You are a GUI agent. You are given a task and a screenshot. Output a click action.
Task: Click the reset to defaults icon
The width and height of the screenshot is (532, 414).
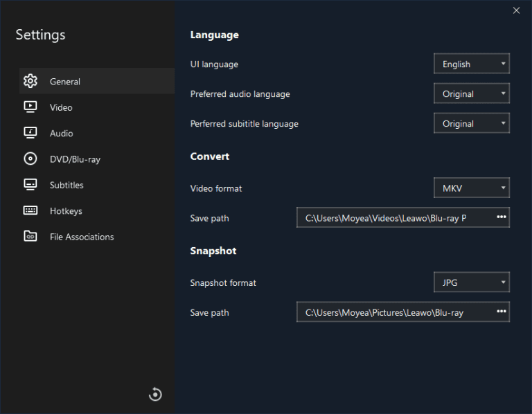[155, 395]
